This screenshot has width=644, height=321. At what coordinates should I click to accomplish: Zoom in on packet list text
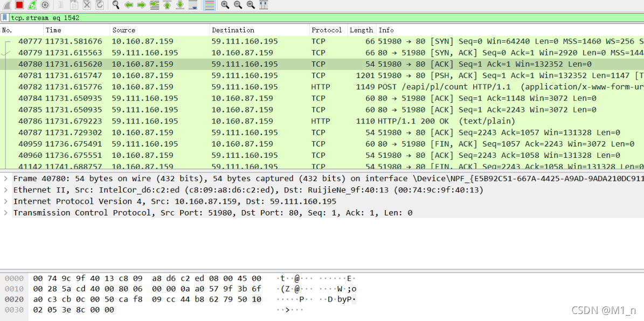click(225, 5)
